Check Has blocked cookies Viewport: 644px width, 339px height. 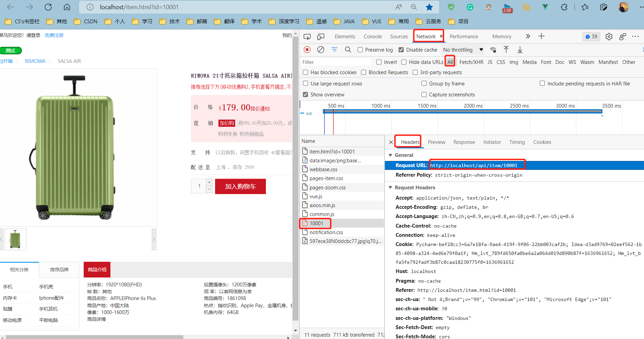pyautogui.click(x=306, y=72)
